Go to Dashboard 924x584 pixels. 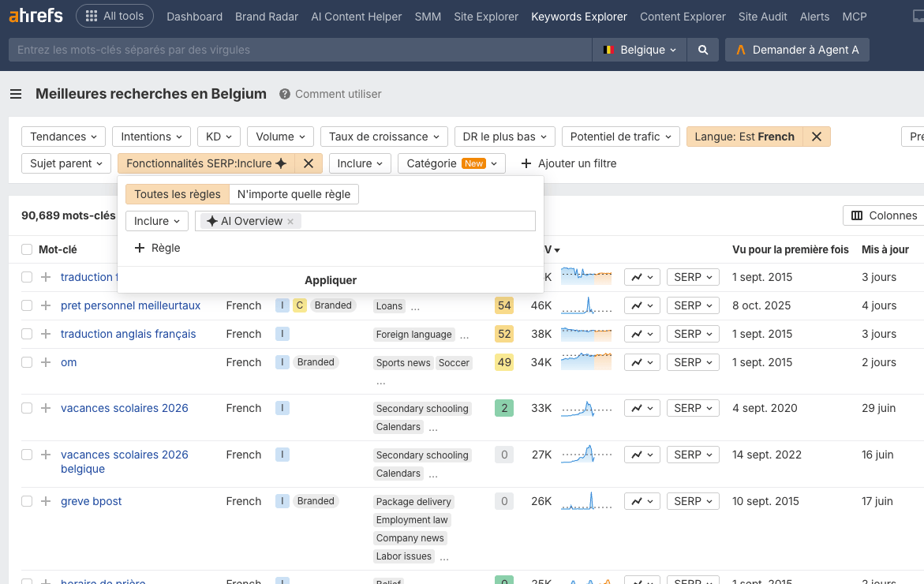pyautogui.click(x=194, y=17)
